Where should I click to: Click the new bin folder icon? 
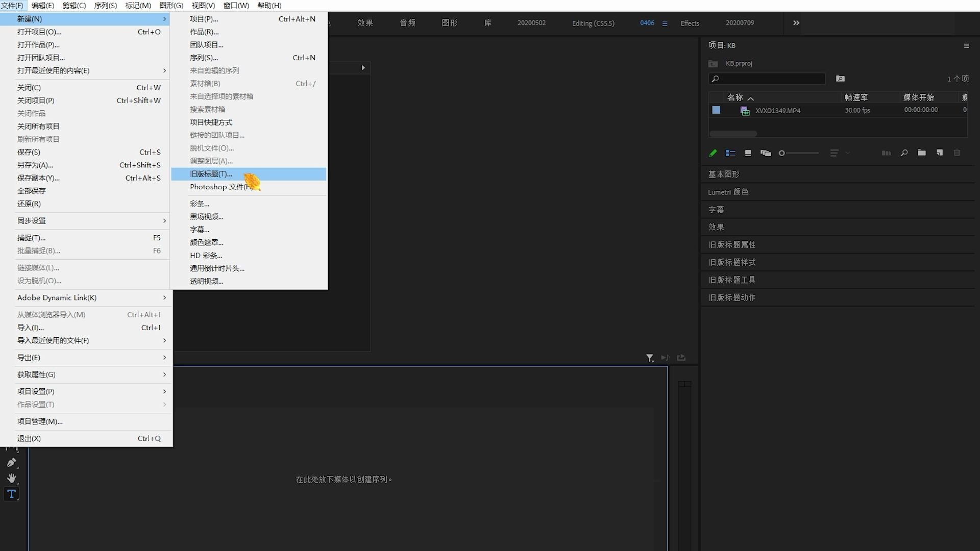(x=921, y=153)
